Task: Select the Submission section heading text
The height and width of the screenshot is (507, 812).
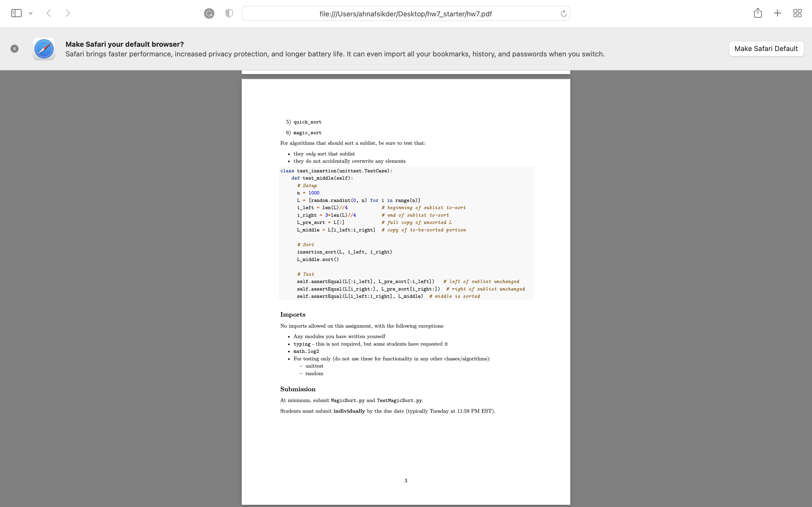Action: pyautogui.click(x=297, y=389)
